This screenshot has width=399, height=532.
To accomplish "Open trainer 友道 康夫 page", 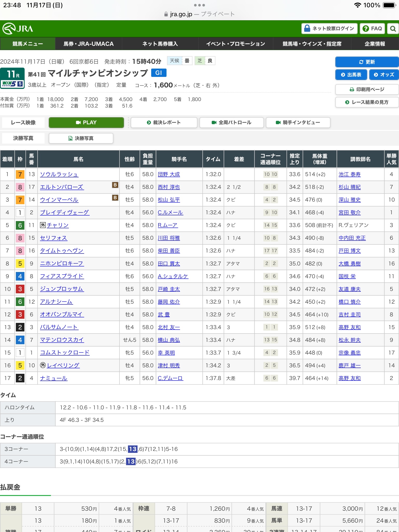I will (x=350, y=289).
